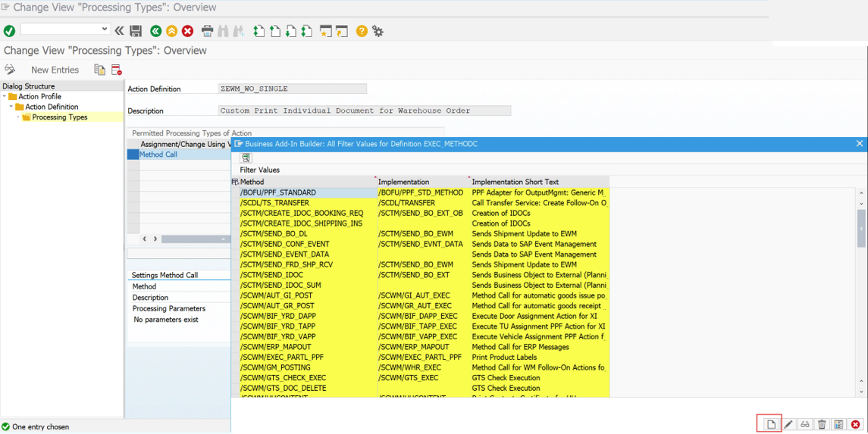Image resolution: width=868 pixels, height=434 pixels.
Task: Select the /SCTM/SEND_IDOC_SUM method
Action: (307, 286)
